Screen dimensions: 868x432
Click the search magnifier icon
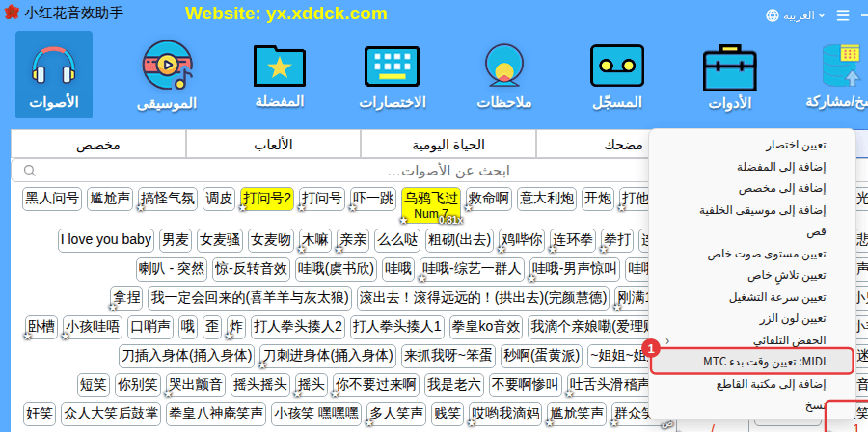(x=30, y=171)
